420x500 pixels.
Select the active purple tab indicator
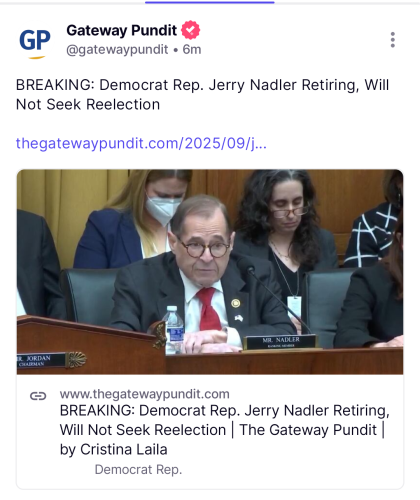(x=210, y=2)
